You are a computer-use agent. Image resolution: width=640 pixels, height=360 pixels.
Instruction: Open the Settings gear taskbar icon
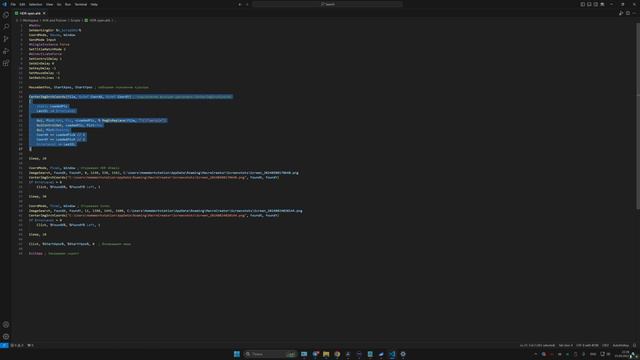(403, 354)
